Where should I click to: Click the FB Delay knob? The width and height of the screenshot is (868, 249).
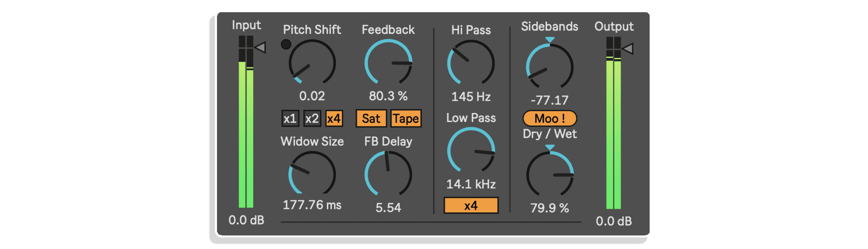[388, 174]
